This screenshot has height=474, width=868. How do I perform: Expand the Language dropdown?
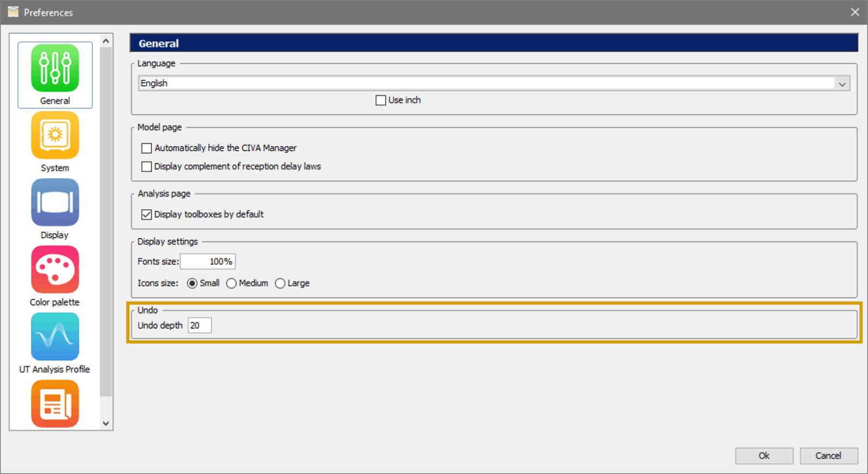point(841,84)
